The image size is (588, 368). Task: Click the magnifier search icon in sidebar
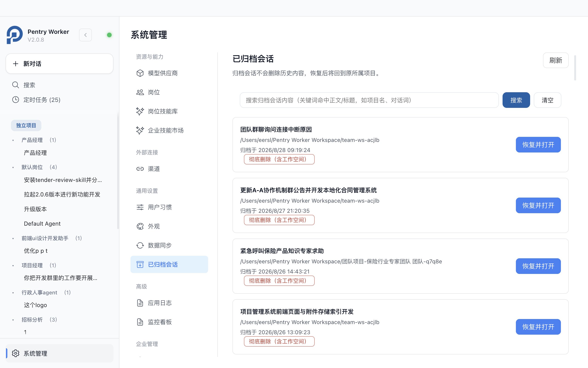point(16,85)
